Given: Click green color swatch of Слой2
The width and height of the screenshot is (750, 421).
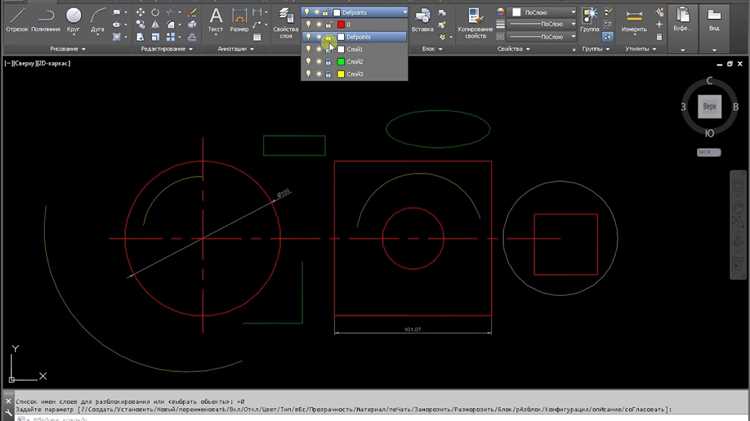Looking at the screenshot, I should pos(341,62).
